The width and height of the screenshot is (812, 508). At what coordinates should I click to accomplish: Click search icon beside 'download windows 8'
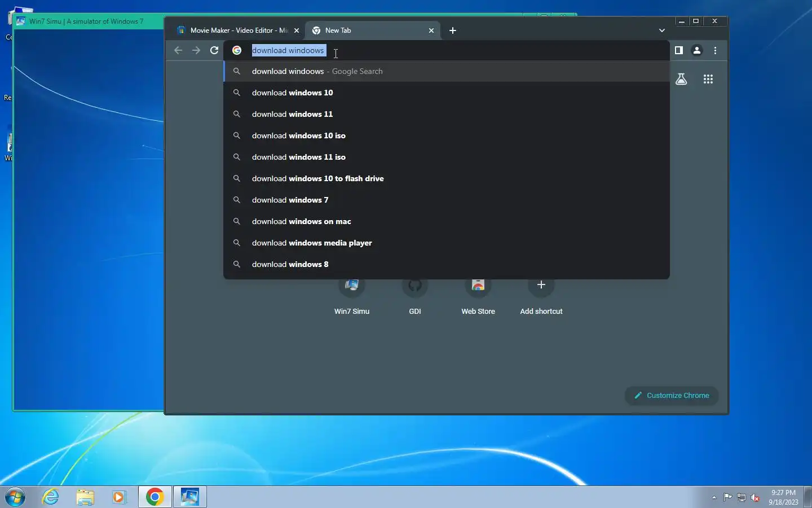point(237,264)
